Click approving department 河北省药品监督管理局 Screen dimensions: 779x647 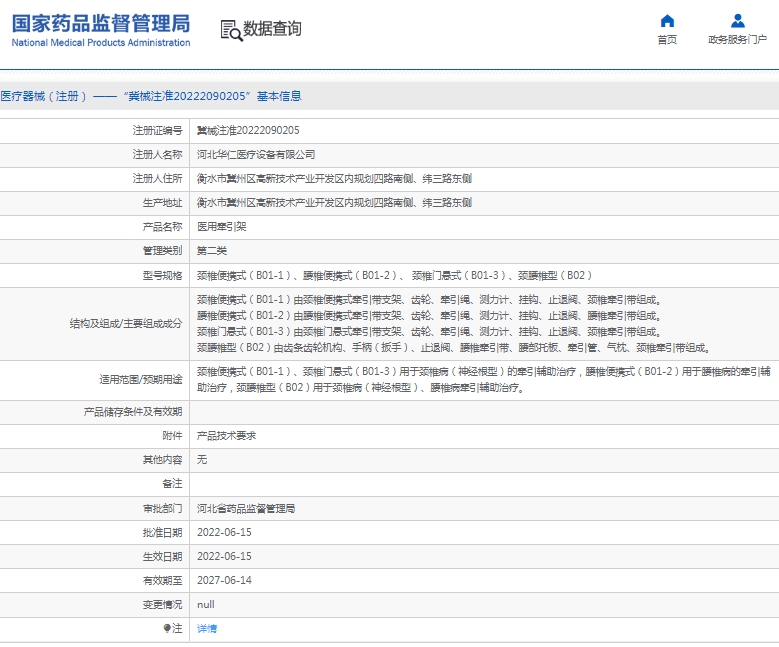(246, 508)
